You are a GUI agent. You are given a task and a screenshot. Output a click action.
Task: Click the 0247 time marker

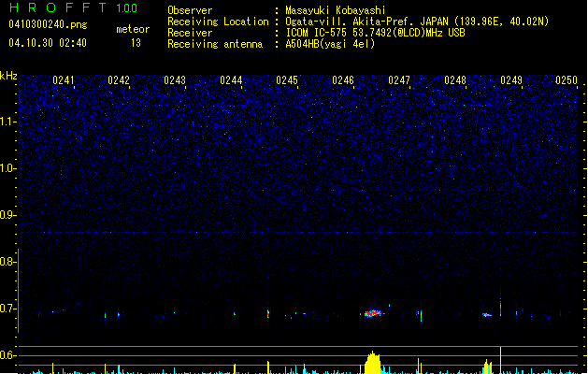click(399, 79)
